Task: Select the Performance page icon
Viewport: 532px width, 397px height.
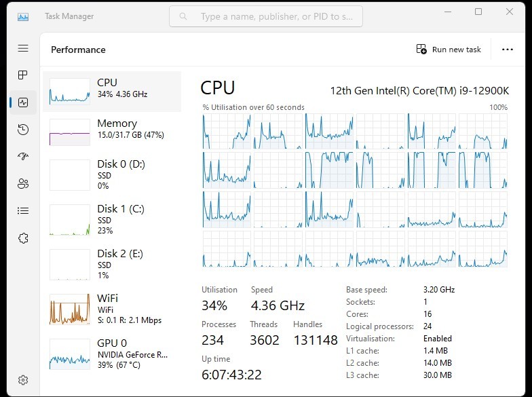Action: (23, 102)
